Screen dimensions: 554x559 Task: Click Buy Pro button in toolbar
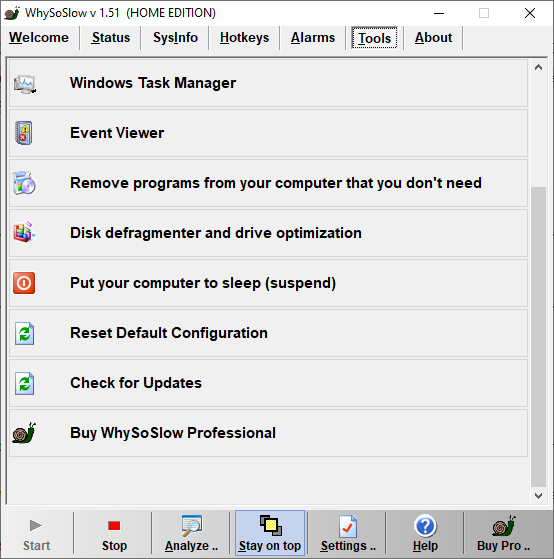pos(503,533)
